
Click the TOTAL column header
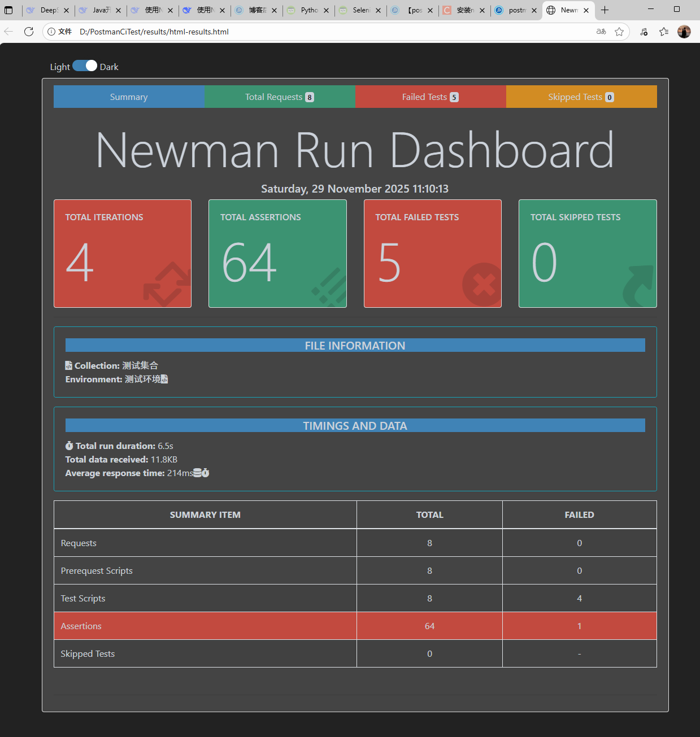point(429,514)
